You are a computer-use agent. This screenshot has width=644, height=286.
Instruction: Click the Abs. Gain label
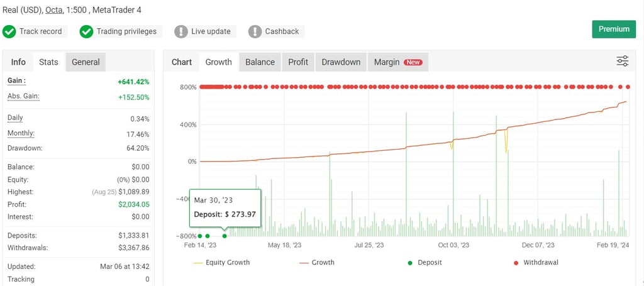coord(23,96)
